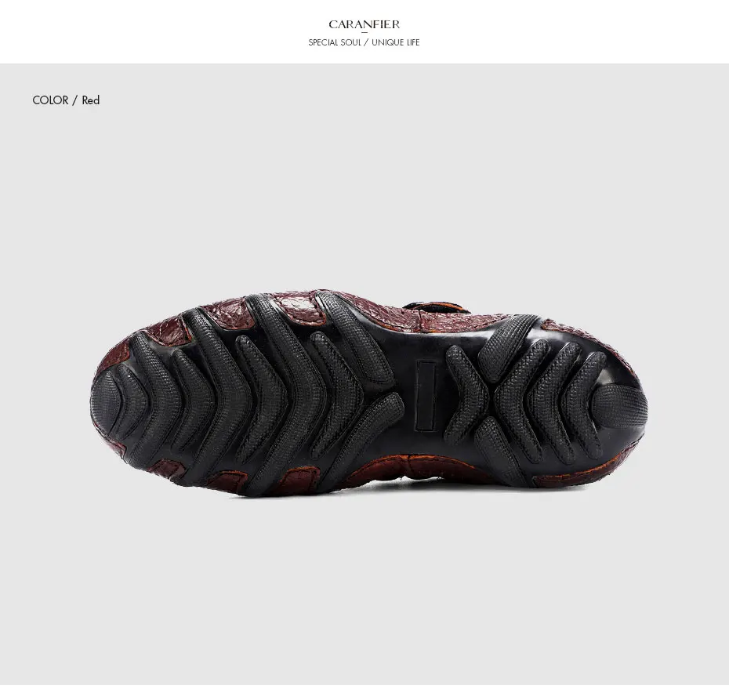The height and width of the screenshot is (700, 729).
Task: Click the rectangular label recess on sole
Action: (426, 396)
